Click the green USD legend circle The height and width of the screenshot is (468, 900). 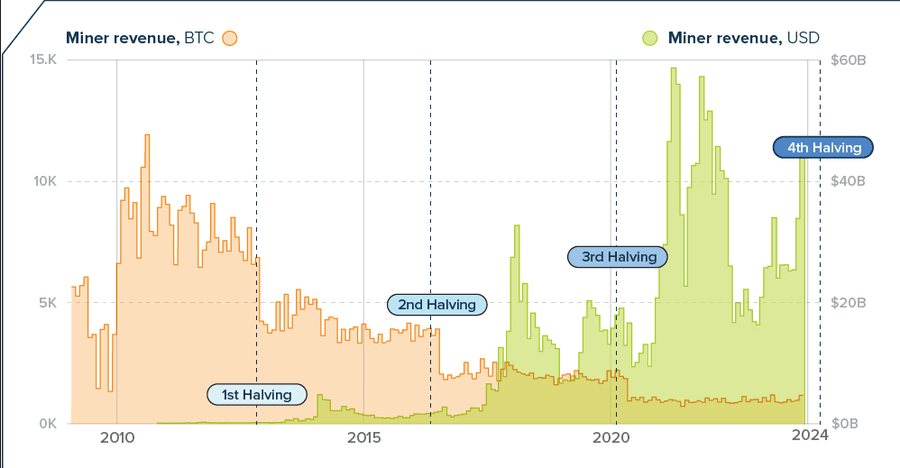[x=649, y=38]
